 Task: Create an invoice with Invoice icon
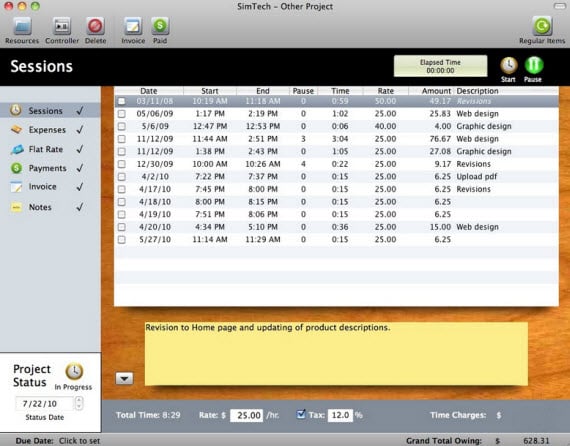pyautogui.click(x=133, y=27)
